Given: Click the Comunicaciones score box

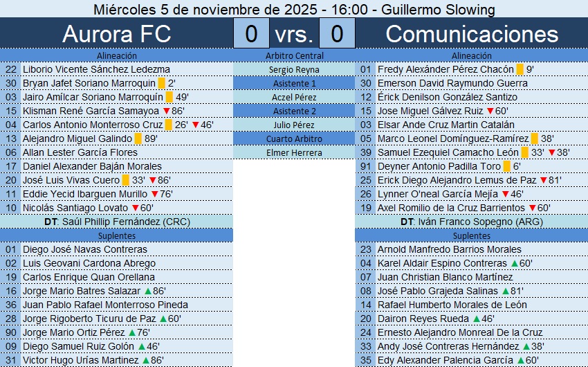Looking at the screenshot, I should (x=337, y=34).
